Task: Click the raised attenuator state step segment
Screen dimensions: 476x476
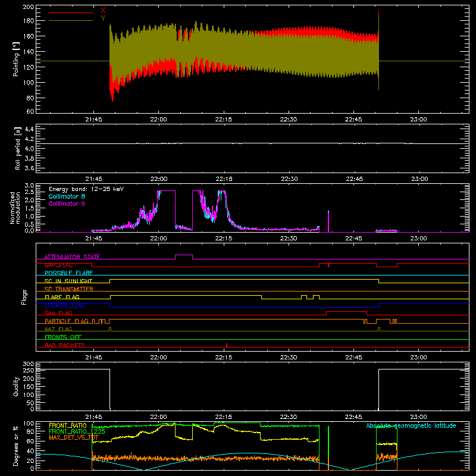Action: tap(184, 255)
